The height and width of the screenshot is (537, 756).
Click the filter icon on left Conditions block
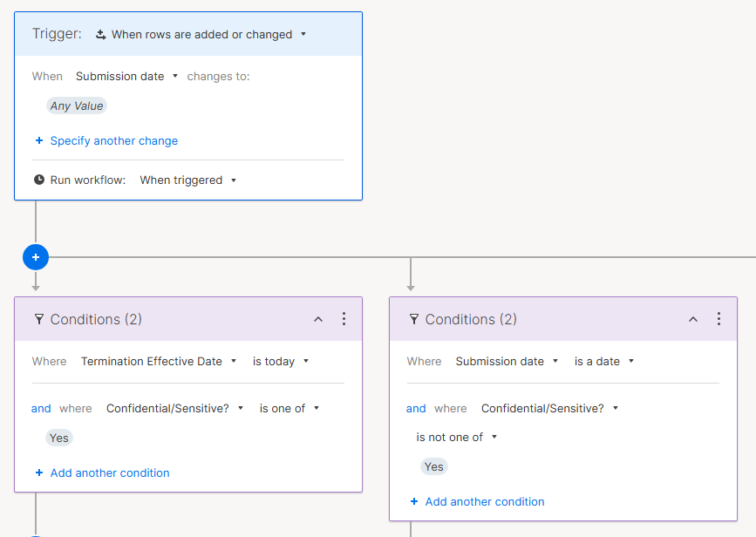pos(38,320)
